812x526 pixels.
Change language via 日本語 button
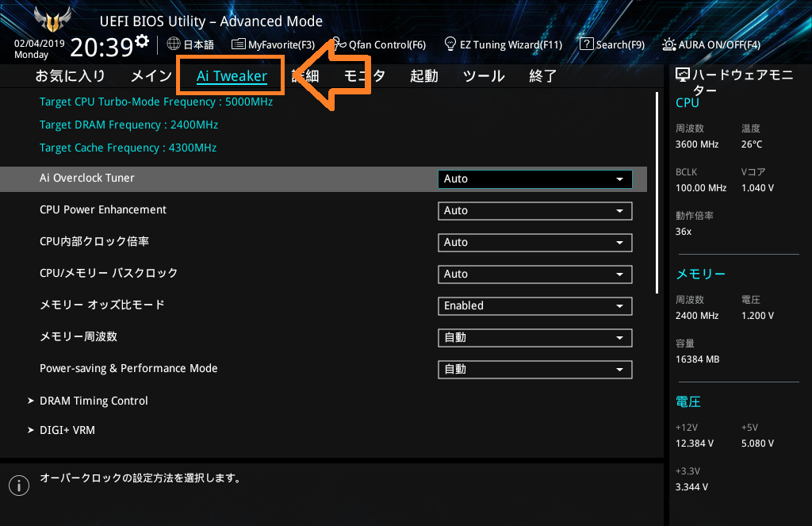[x=199, y=44]
